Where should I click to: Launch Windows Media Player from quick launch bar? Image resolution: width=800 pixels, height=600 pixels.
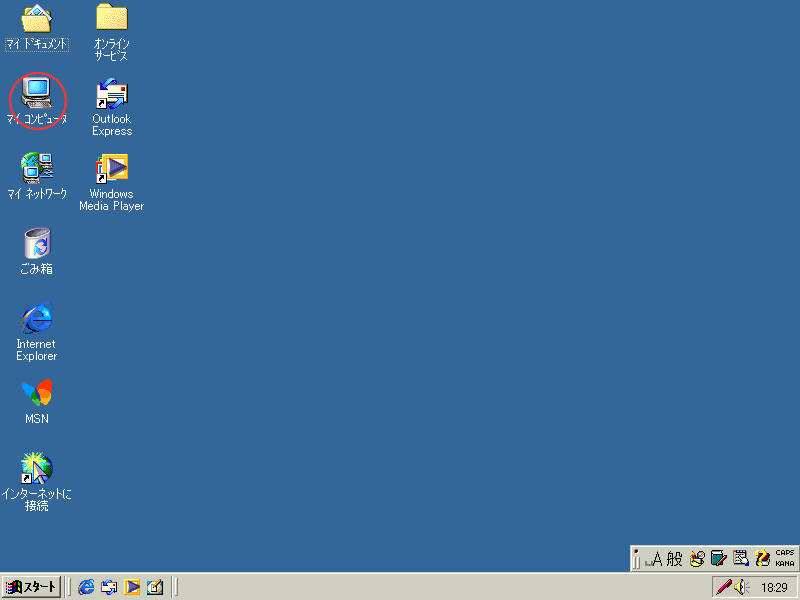(x=132, y=587)
